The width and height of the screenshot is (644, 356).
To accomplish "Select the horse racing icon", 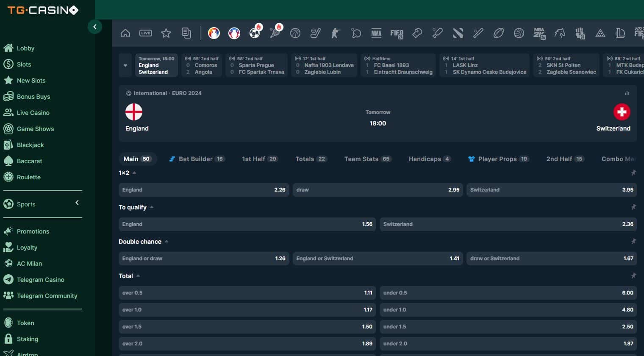I will click(560, 33).
